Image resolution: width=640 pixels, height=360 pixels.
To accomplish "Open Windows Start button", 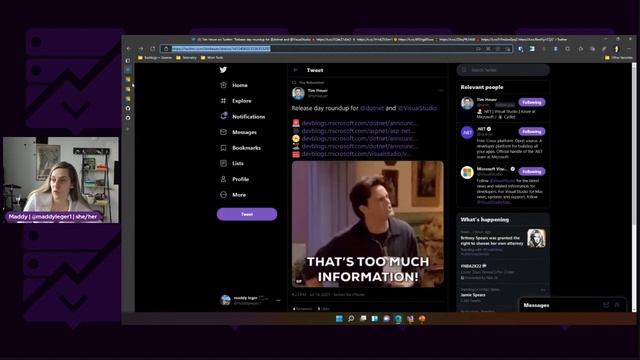I will pyautogui.click(x=339, y=319).
